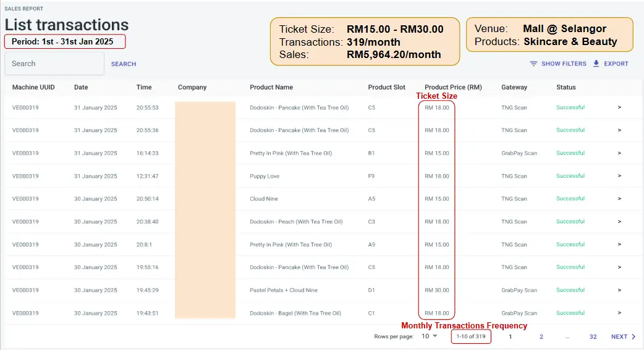Click the Date column header
The image size is (644, 350).
click(81, 87)
